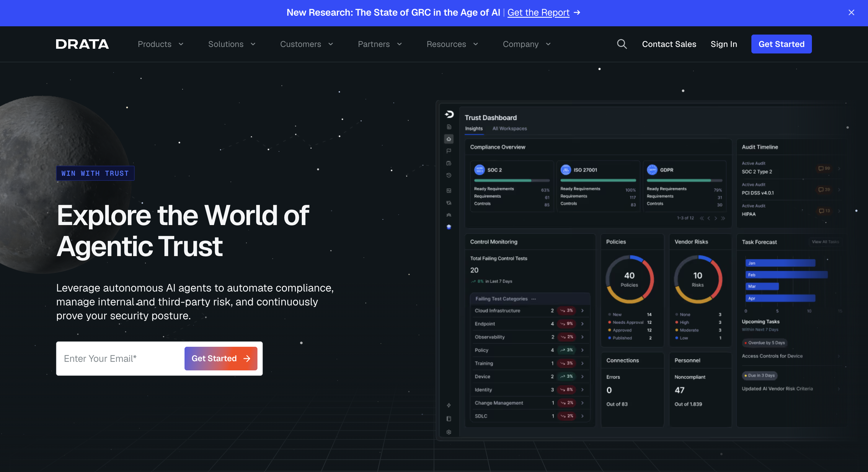Expand the SDLC row chevron
Viewport: 868px width, 472px height.
(582, 416)
